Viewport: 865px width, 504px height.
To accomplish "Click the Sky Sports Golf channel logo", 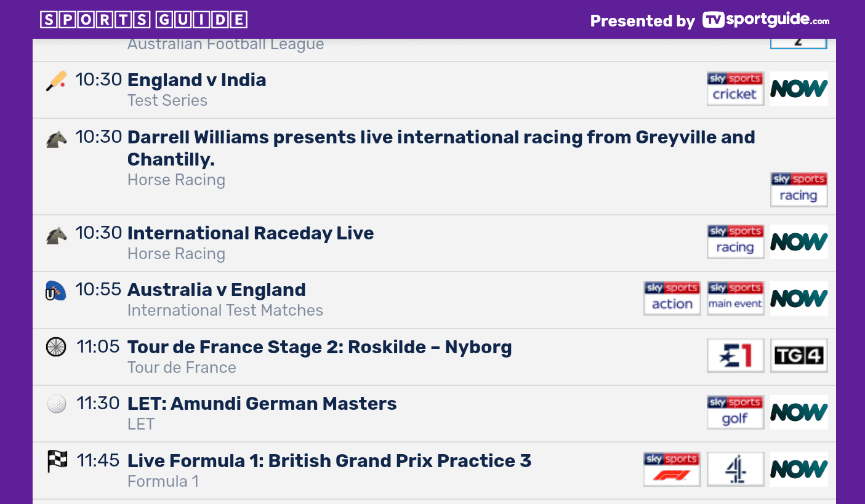I will tap(735, 412).
